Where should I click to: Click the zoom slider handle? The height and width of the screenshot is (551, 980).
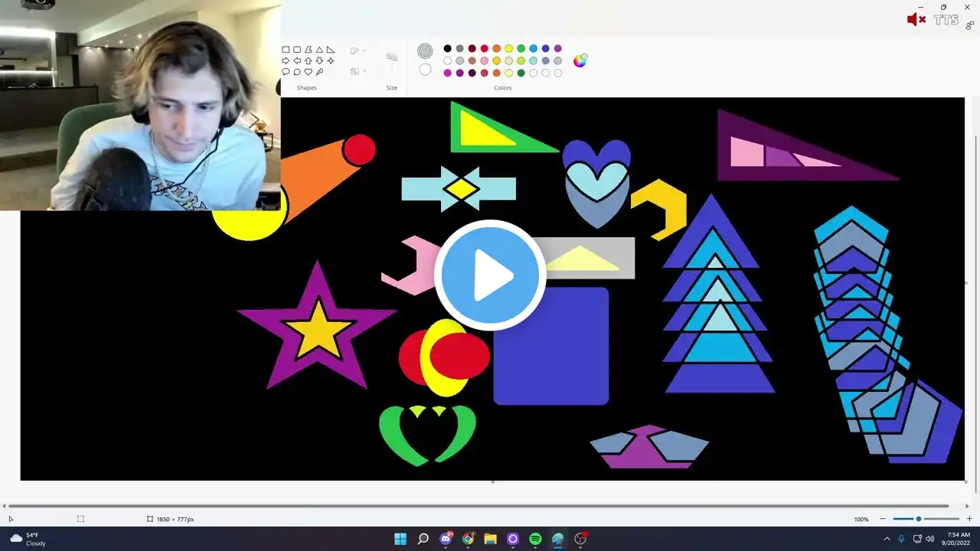(x=919, y=519)
